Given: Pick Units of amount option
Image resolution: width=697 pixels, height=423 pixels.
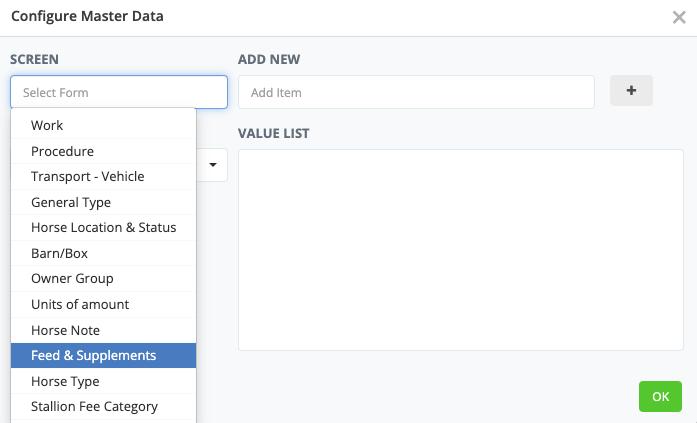Looking at the screenshot, I should coord(80,304).
